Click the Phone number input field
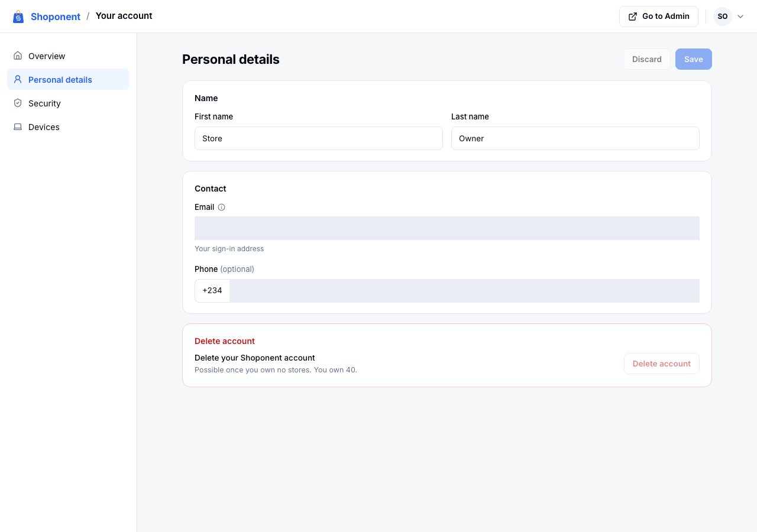Screen dimensions: 757x532 (465, 291)
